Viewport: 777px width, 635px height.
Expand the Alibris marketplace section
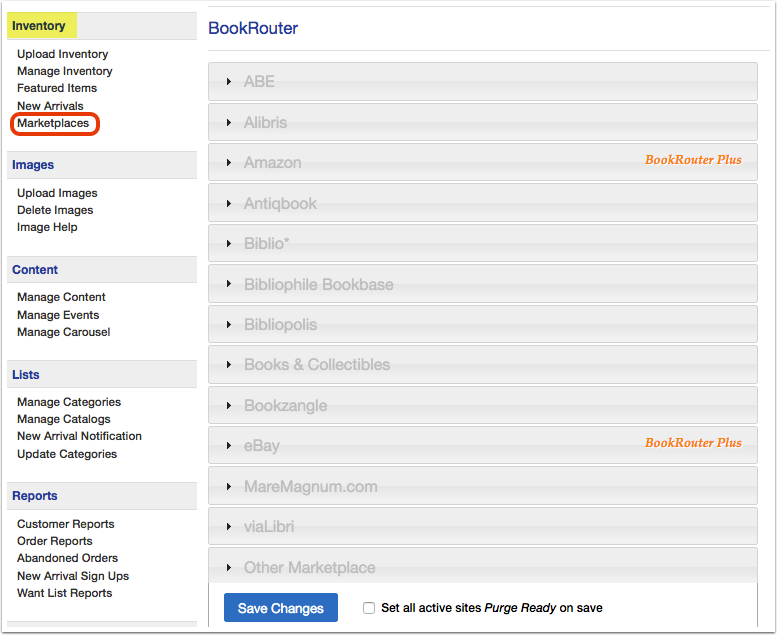coord(483,122)
